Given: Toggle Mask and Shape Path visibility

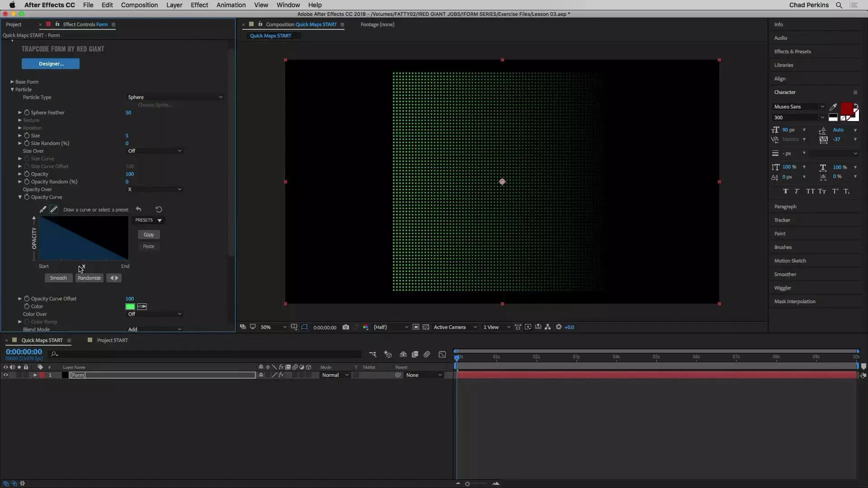Looking at the screenshot, I should [x=304, y=327].
